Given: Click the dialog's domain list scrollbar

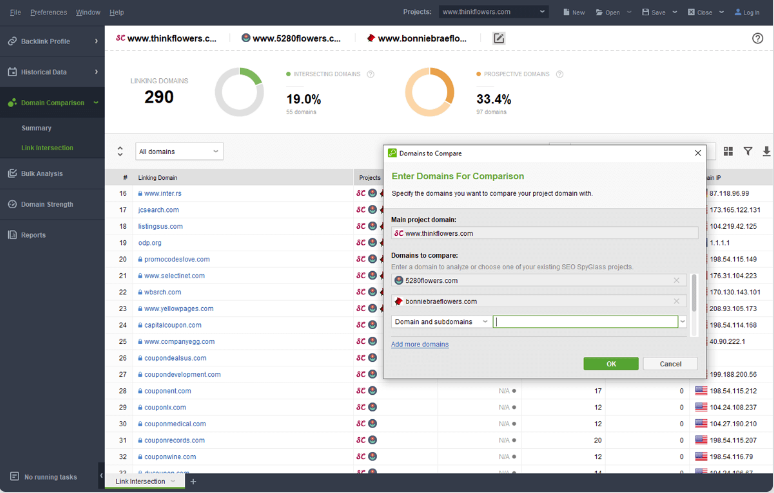Looking at the screenshot, I should 694,293.
